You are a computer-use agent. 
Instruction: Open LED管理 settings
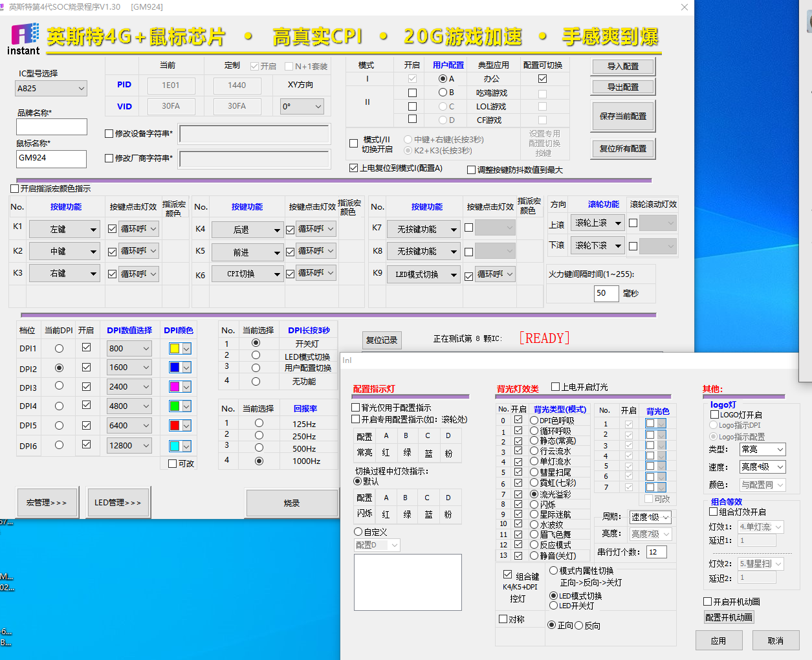118,503
